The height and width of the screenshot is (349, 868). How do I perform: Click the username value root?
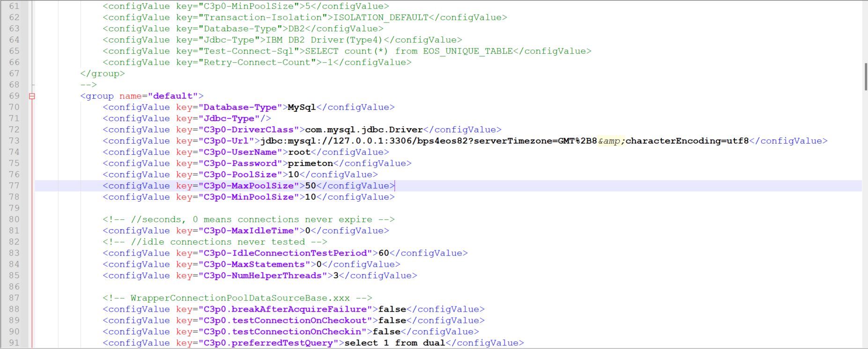coord(299,152)
